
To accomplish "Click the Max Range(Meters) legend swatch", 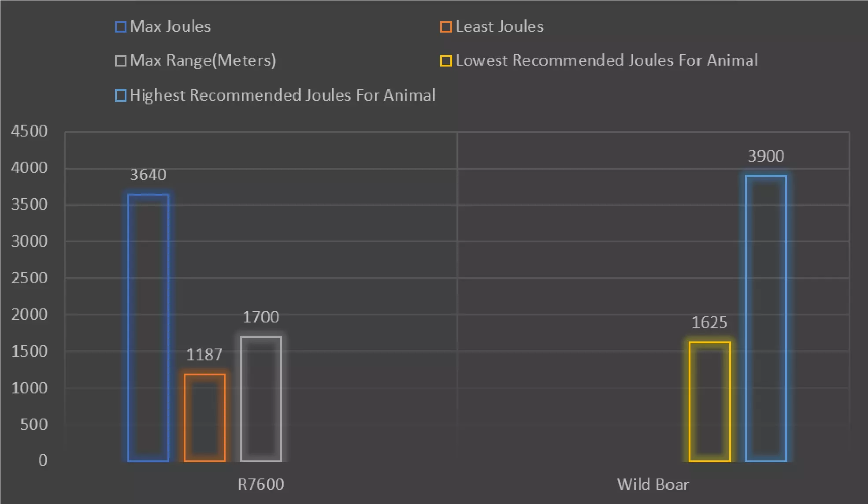I will (x=120, y=61).
